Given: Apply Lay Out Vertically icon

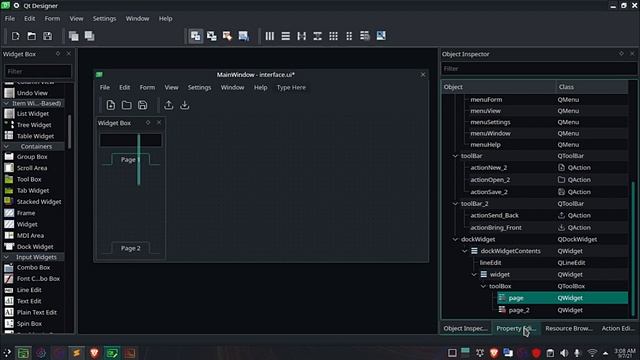Looking at the screenshot, I should point(286,36).
